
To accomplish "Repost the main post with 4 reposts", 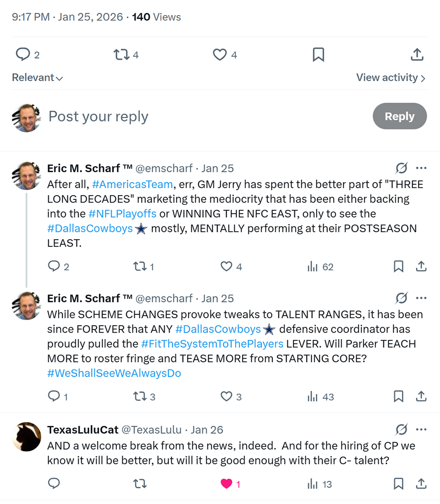I will click(121, 55).
